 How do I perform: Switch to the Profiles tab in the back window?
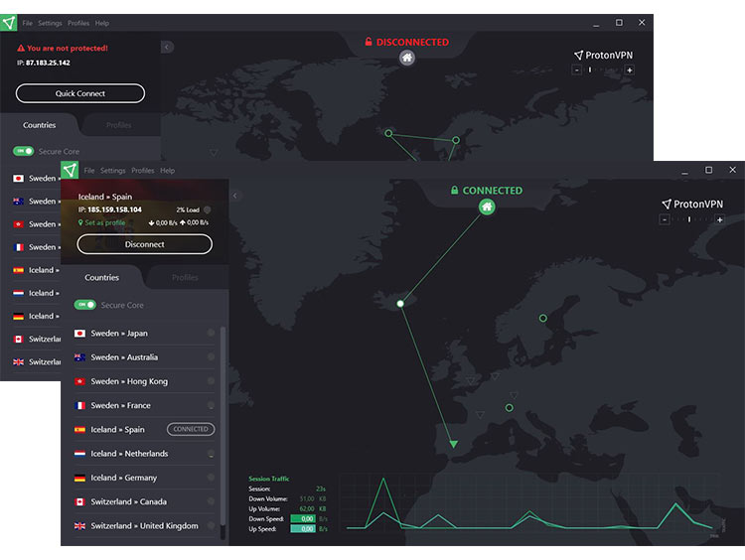[x=119, y=125]
